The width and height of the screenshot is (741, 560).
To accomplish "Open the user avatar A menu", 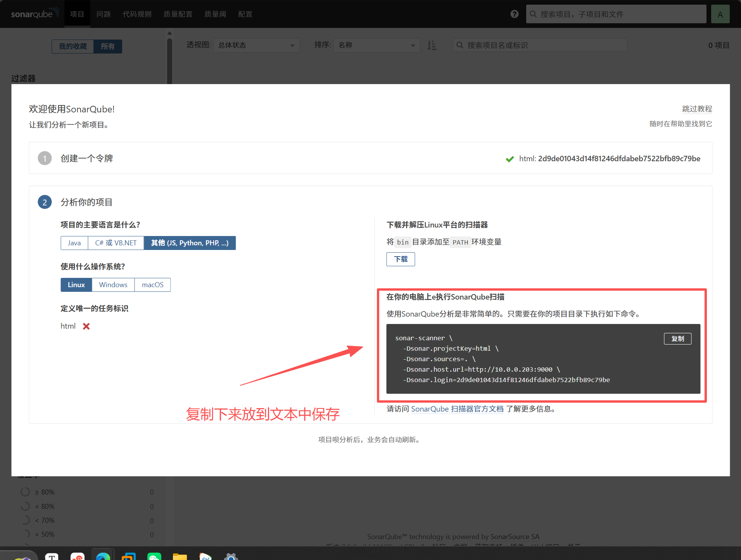I will click(x=720, y=14).
